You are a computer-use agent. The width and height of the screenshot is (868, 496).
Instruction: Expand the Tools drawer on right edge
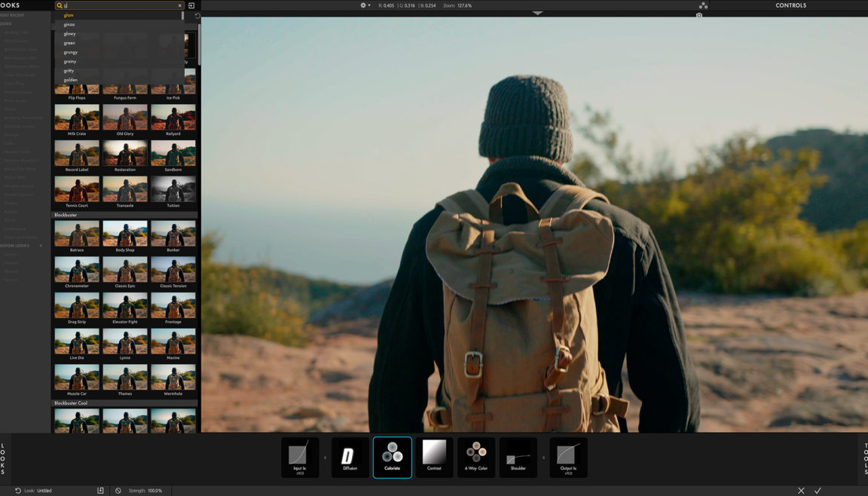coord(863,458)
